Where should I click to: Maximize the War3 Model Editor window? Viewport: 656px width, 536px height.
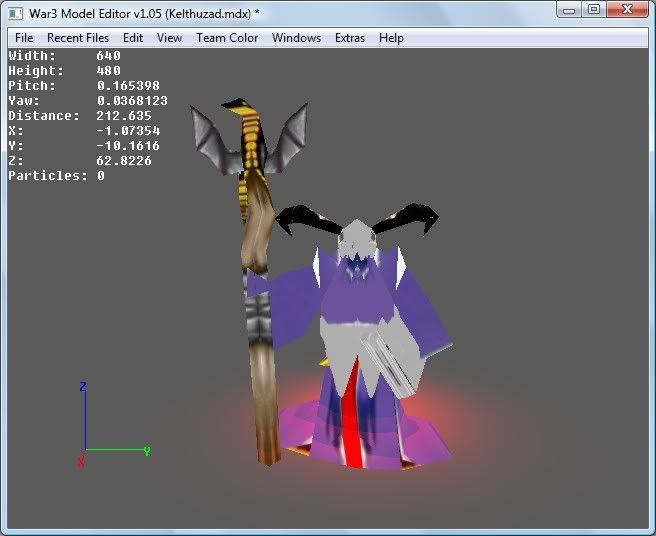pos(594,10)
